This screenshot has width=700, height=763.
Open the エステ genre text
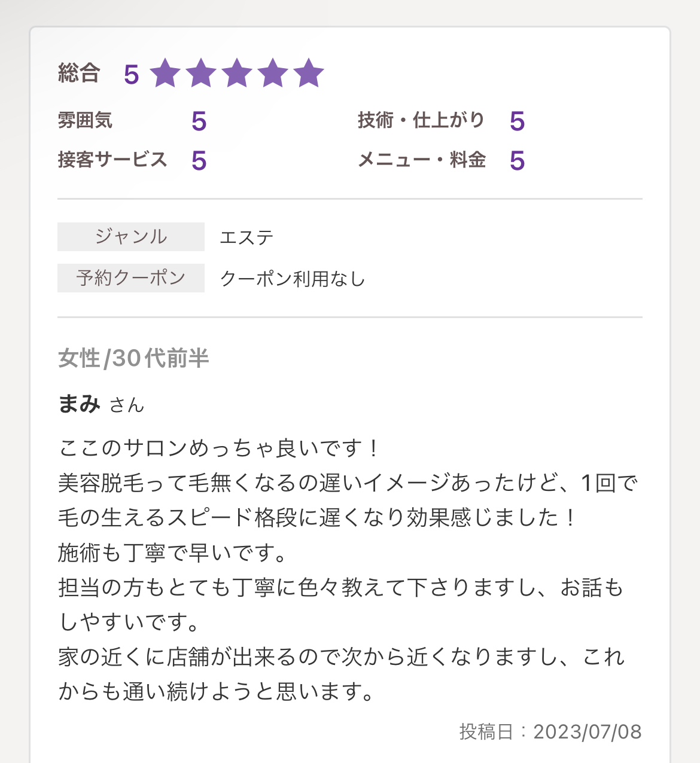pos(246,237)
